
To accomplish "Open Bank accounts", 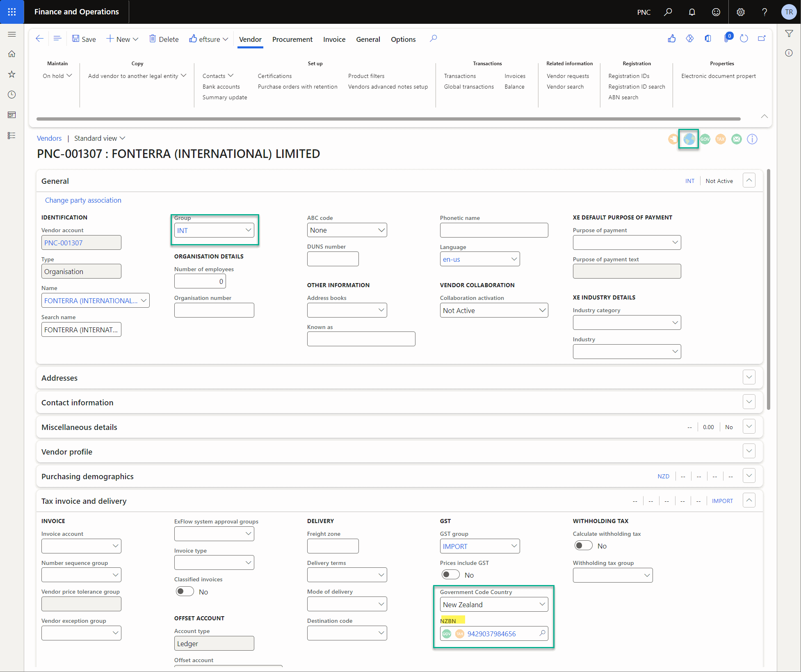I will click(x=221, y=87).
